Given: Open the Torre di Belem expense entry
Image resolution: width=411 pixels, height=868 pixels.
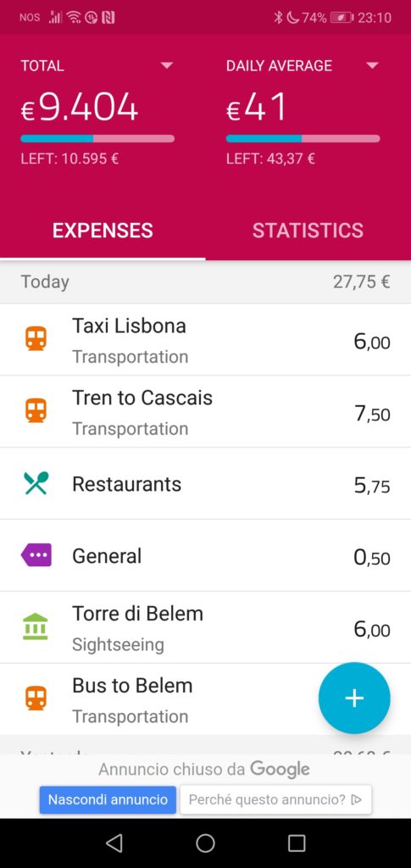Looking at the screenshot, I should click(x=205, y=627).
